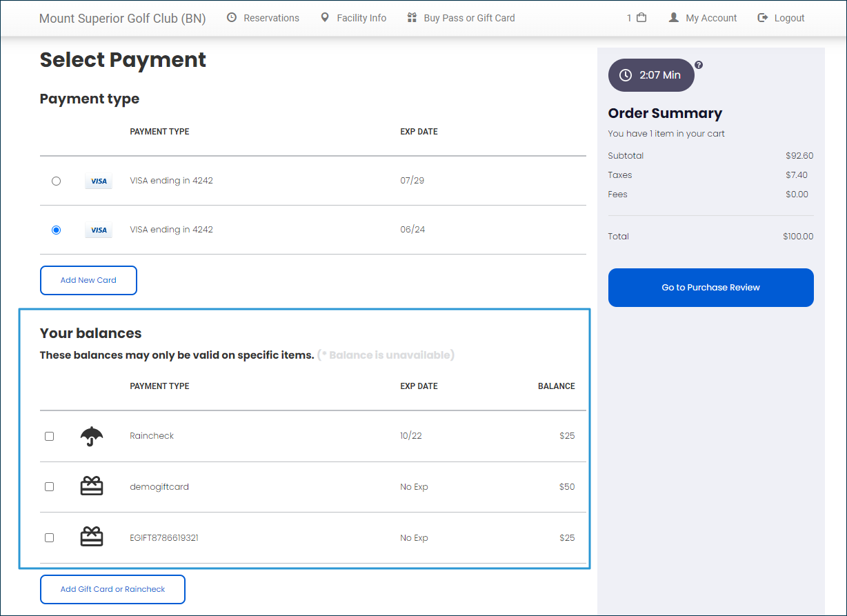
Task: Open the Reservations menu
Action: 263,18
